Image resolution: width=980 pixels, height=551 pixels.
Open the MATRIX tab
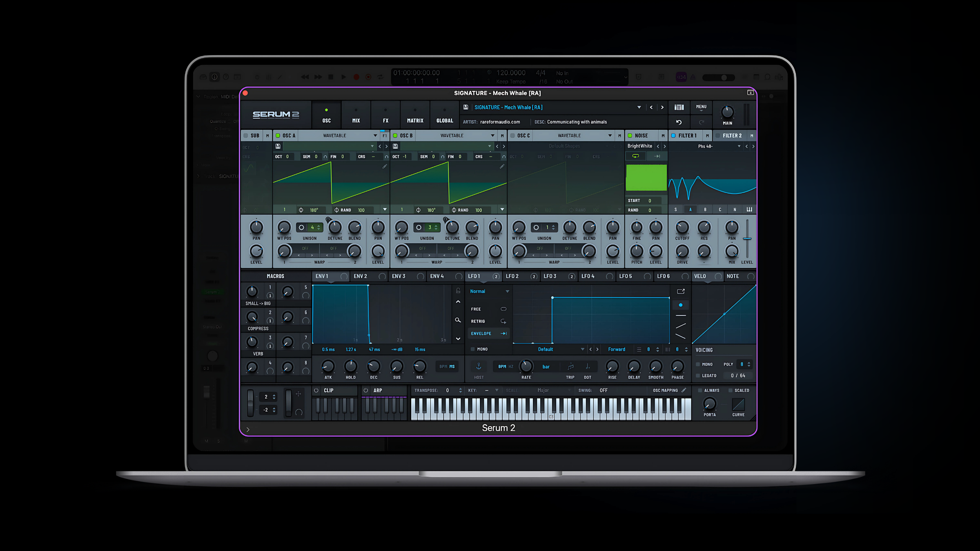[x=415, y=116]
